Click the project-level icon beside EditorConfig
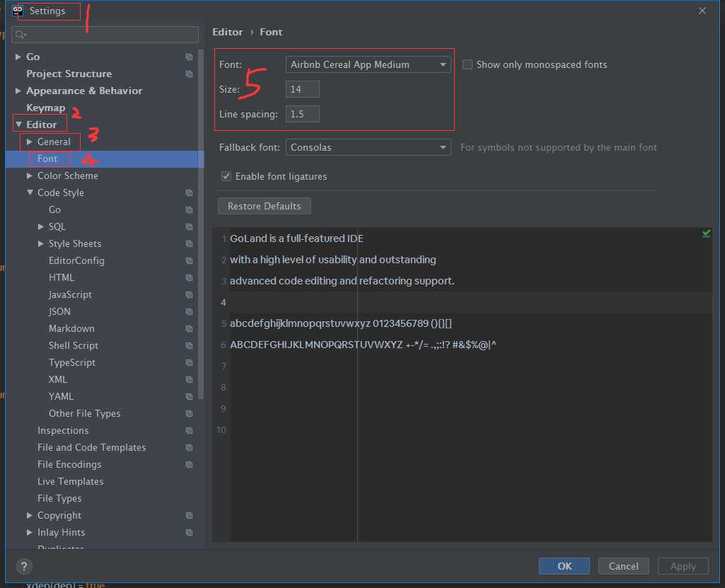This screenshot has width=725, height=588. (x=189, y=261)
